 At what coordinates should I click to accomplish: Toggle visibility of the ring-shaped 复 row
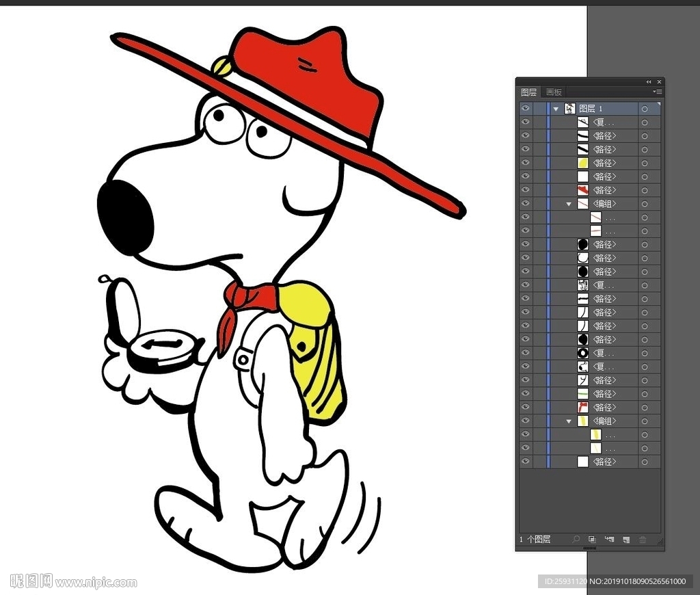tap(526, 353)
